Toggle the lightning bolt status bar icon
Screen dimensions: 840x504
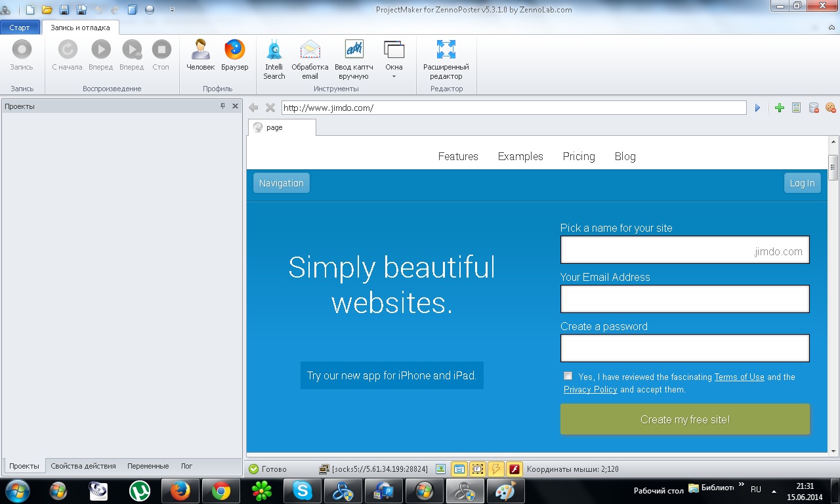point(495,469)
